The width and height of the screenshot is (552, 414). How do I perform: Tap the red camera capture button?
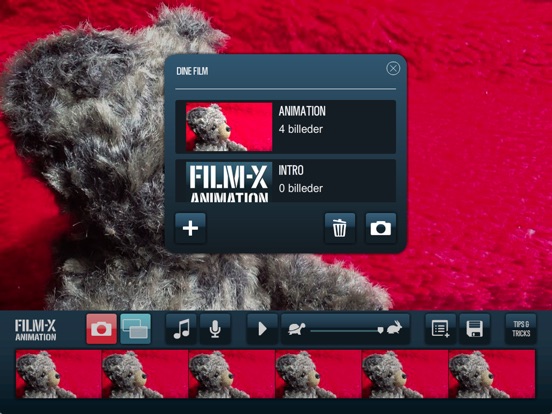pos(101,329)
